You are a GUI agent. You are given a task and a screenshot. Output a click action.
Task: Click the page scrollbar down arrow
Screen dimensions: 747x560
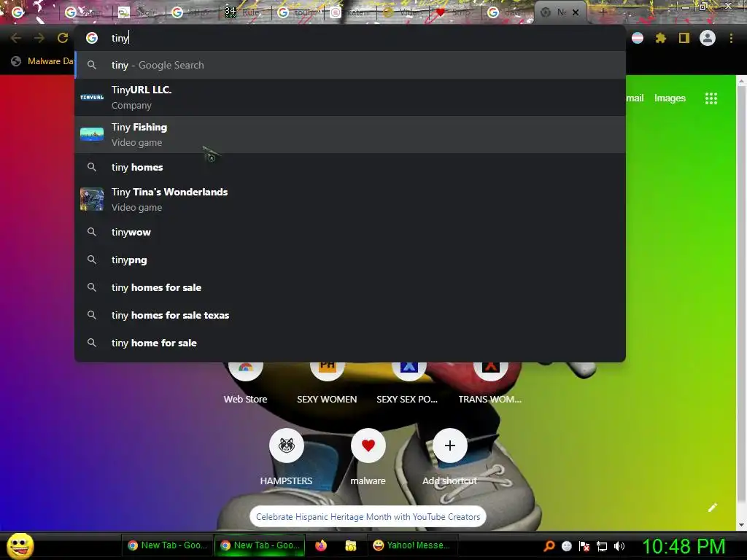coord(741,524)
